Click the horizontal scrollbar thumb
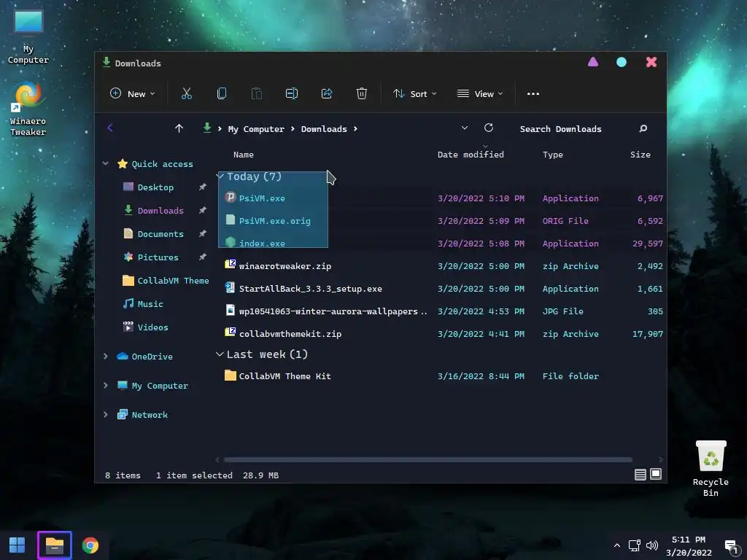Viewport: 747px width, 560px height. [427, 459]
